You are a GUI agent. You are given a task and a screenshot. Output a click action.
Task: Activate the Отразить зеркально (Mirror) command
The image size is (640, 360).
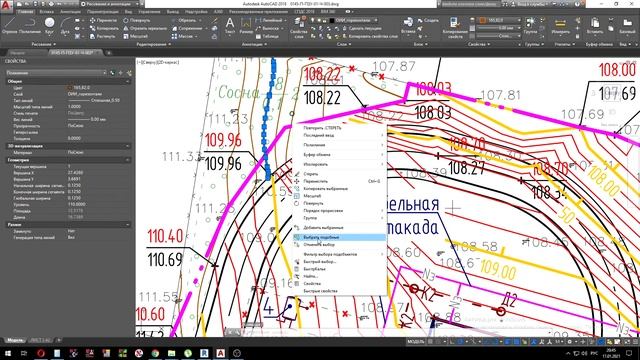click(x=145, y=28)
